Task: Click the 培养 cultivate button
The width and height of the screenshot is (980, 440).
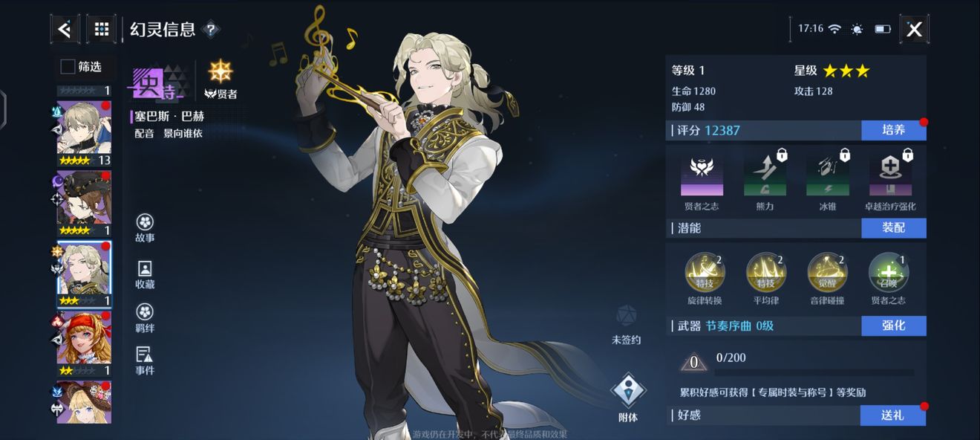Action: click(x=894, y=130)
